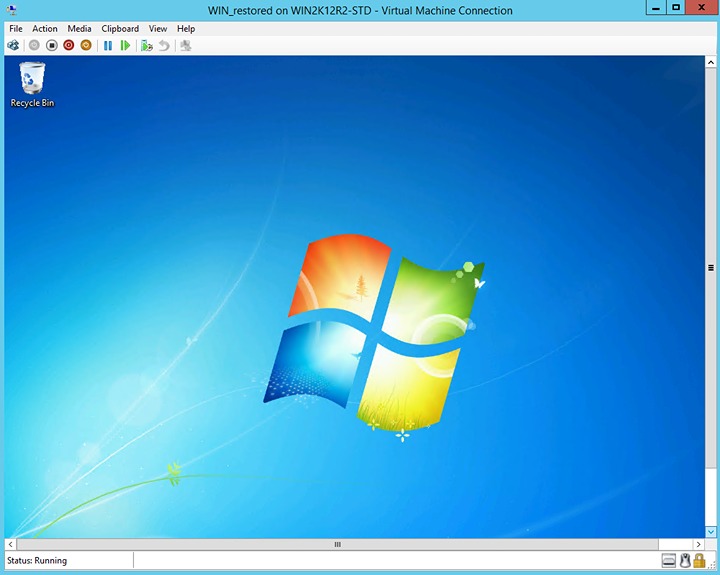Click the mouse icon in status bar
This screenshot has width=720, height=575.
tap(686, 561)
